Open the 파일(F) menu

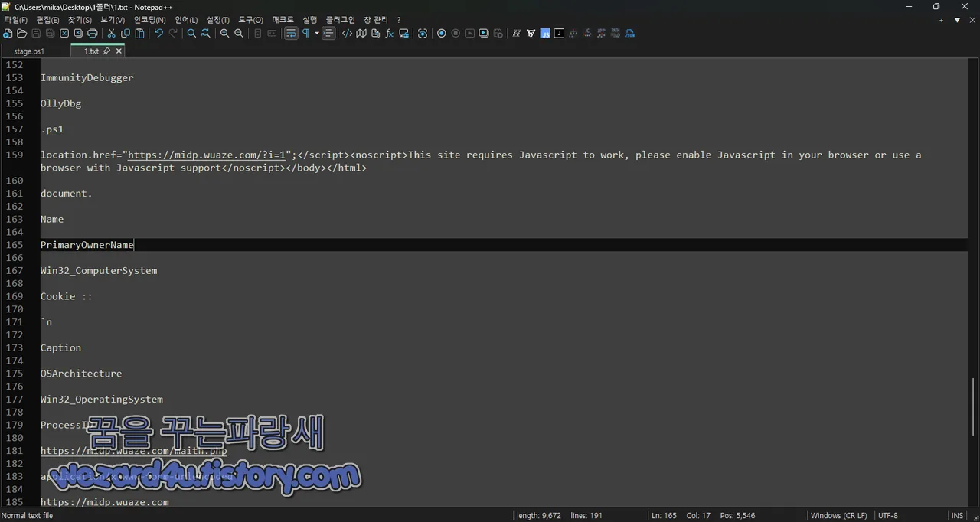(x=16, y=20)
